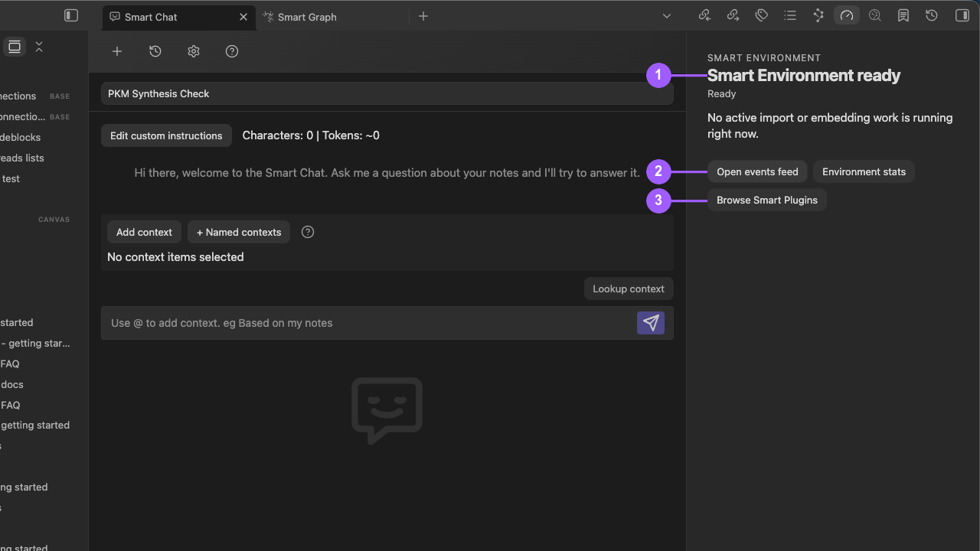Click the PKM Synthesis Check chat name field
Image resolution: width=980 pixels, height=551 pixels.
click(387, 93)
